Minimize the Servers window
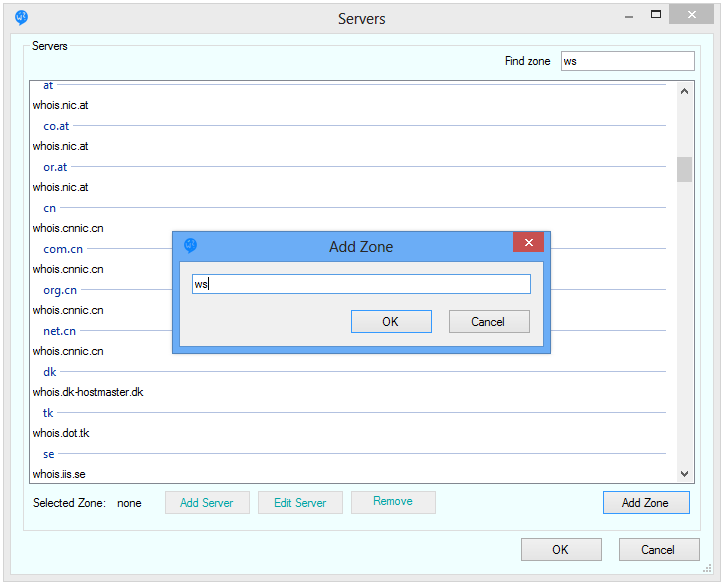This screenshot has width=724, height=585. pyautogui.click(x=629, y=17)
